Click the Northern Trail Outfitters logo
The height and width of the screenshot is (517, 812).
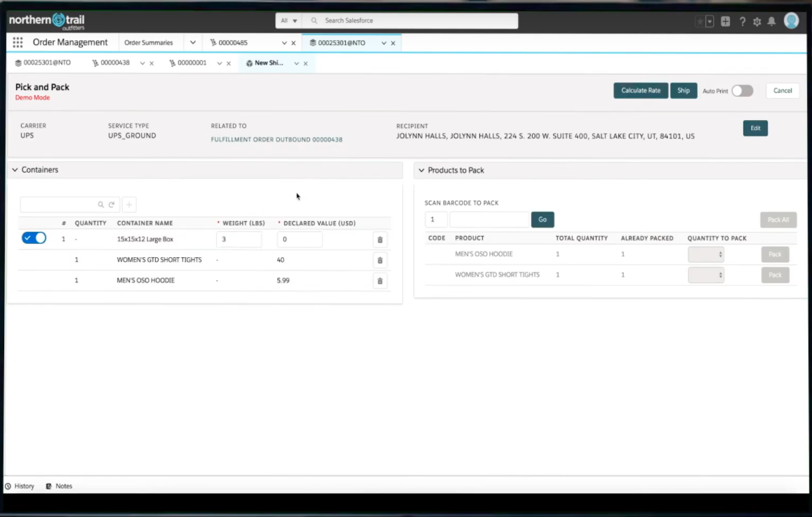click(x=46, y=21)
